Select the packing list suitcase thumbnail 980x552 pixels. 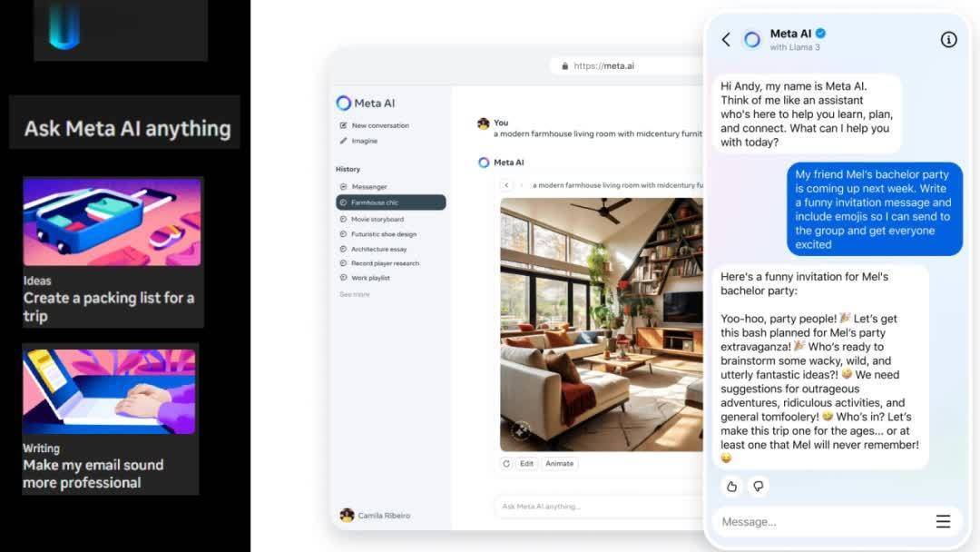(112, 222)
